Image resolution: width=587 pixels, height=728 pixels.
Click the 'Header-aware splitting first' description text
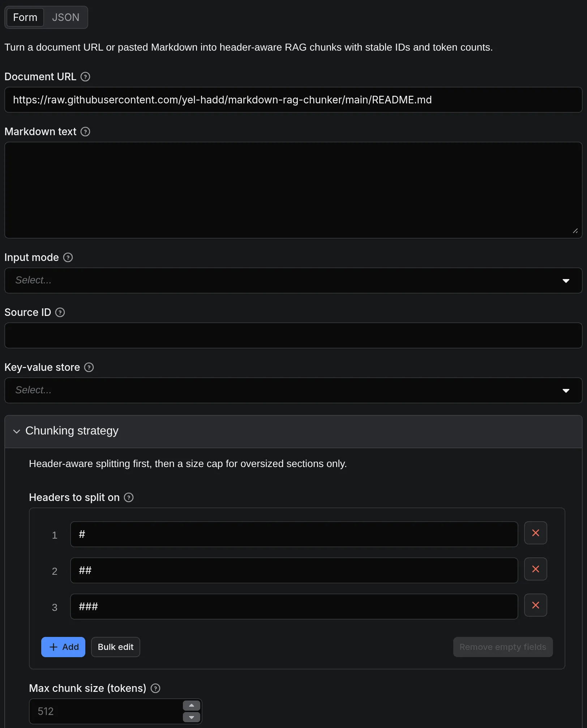(x=188, y=464)
